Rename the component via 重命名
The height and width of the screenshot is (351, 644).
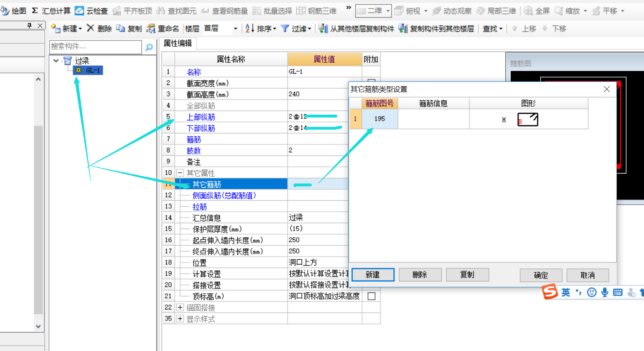click(162, 28)
